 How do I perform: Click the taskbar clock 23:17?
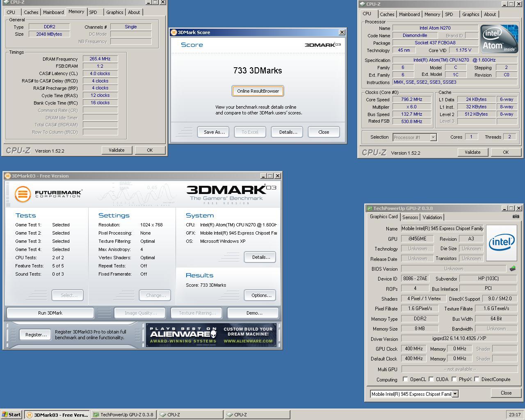pyautogui.click(x=515, y=415)
